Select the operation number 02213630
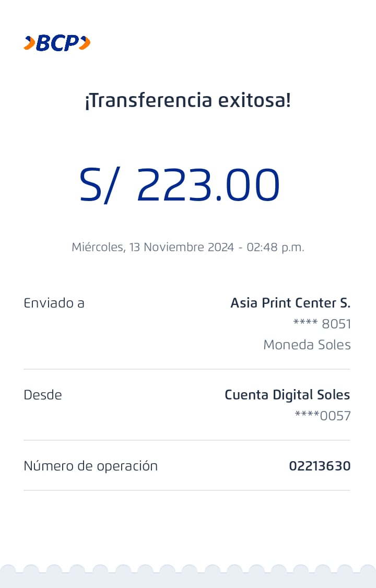Viewport: 376px width, 588px height. tap(320, 466)
